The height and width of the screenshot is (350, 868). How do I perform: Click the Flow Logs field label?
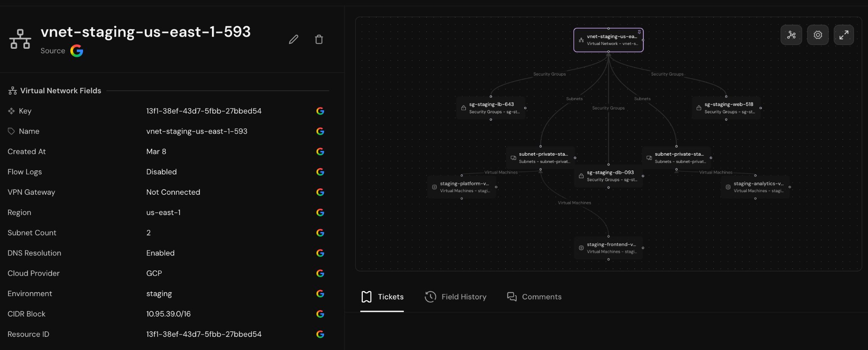pyautogui.click(x=25, y=172)
